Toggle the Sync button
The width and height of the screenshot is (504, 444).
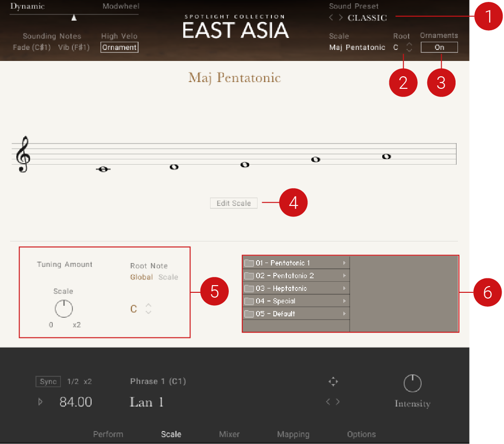click(48, 382)
